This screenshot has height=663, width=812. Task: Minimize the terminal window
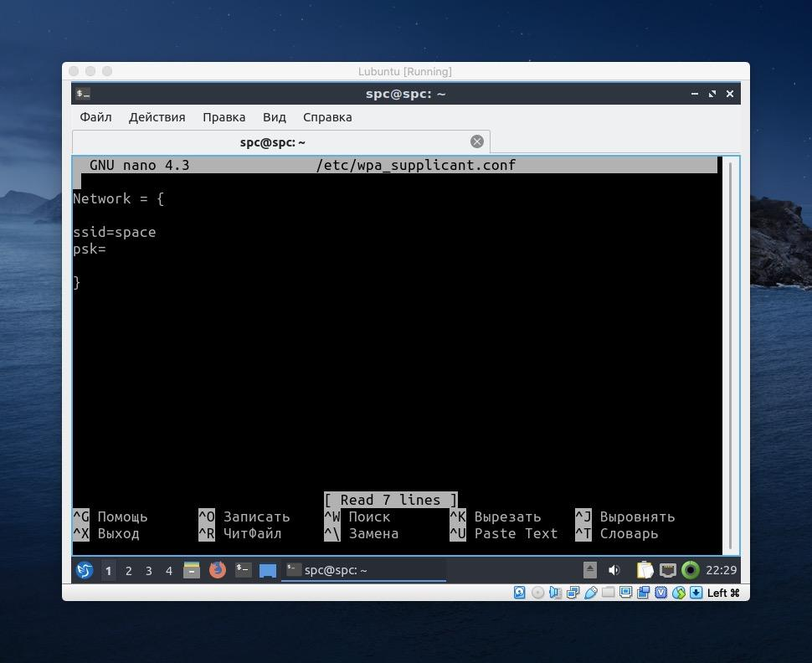(695, 94)
